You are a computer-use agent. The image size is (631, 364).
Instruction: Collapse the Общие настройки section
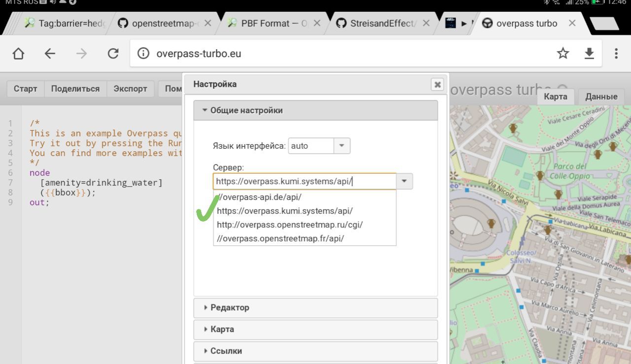(x=315, y=110)
